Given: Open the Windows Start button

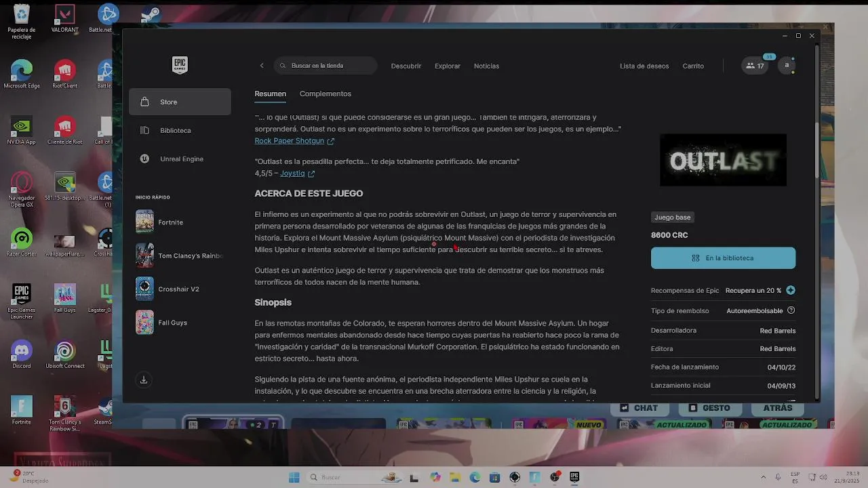Looking at the screenshot, I should click(x=294, y=477).
